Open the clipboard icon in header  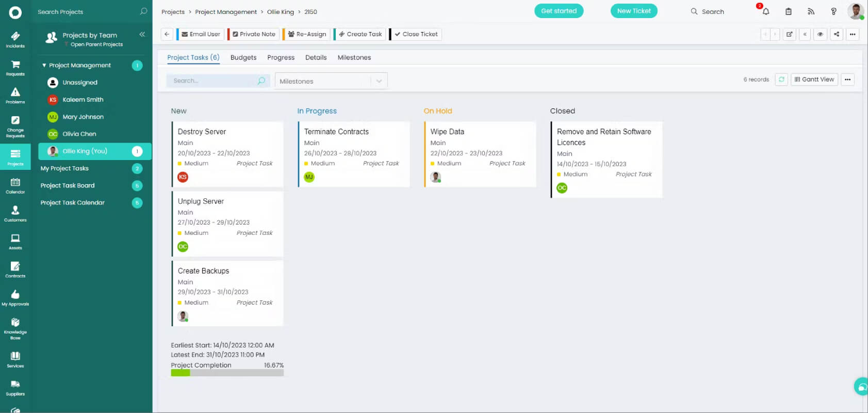tap(789, 11)
